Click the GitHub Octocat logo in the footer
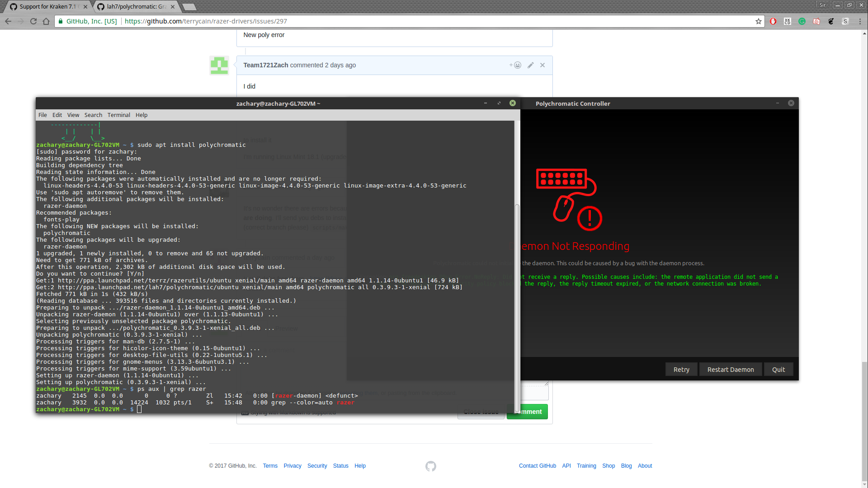This screenshot has width=868, height=488. coord(430,466)
